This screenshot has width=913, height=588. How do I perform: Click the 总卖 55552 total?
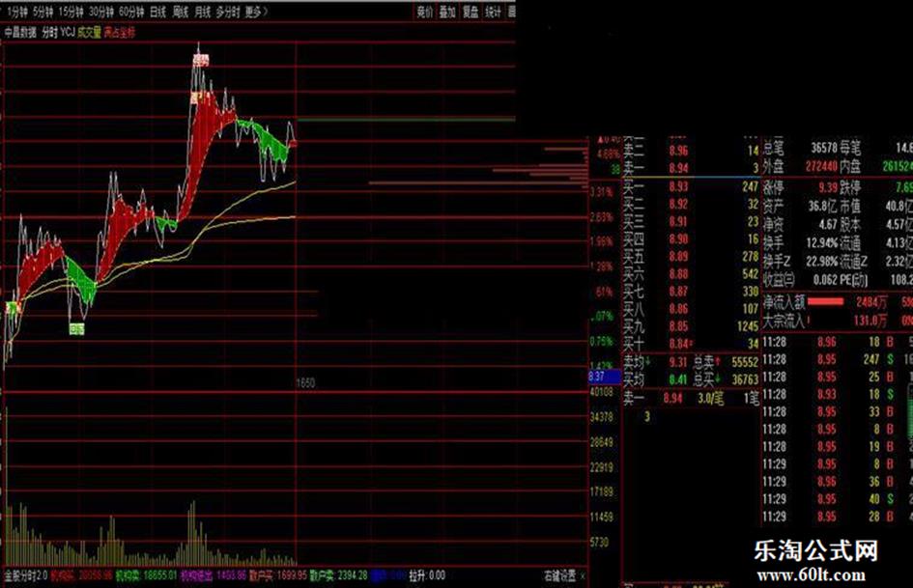tap(726, 362)
